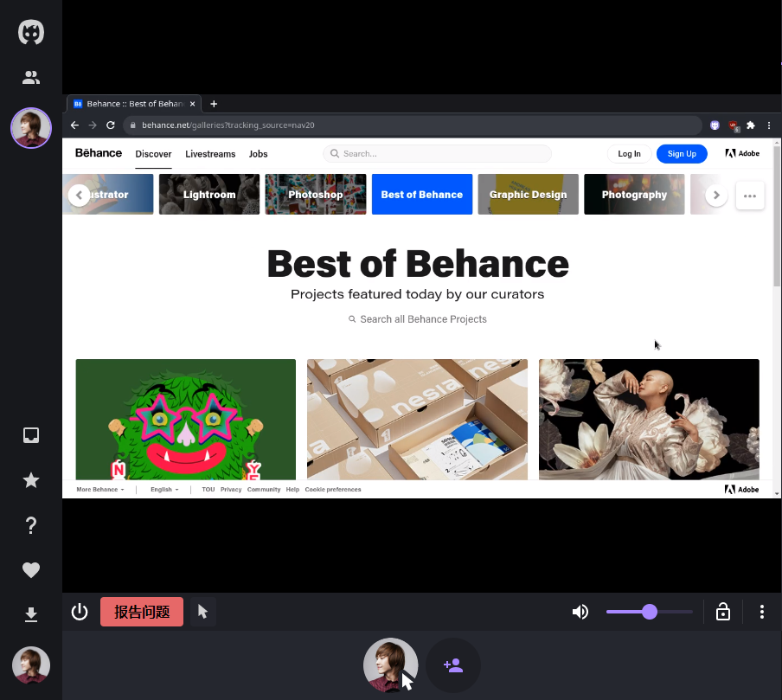Open the extensions puzzle piece icon
Viewport: 782px width, 700px height.
click(x=751, y=125)
